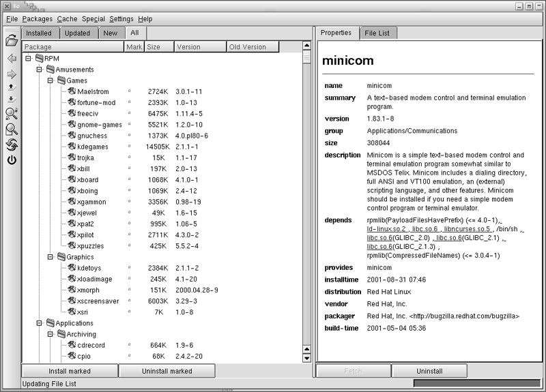Screen dimensions: 546x392
Task: Click the downward arrow tray toolbar icon
Action: click(x=11, y=99)
